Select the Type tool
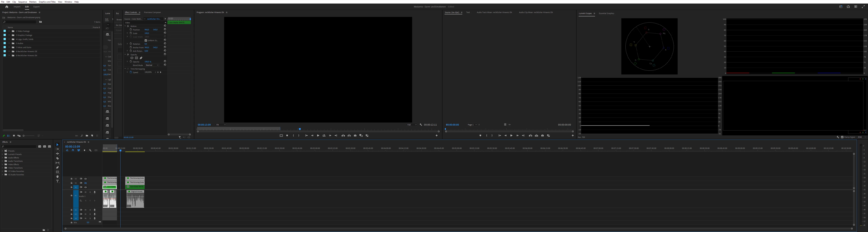Image resolution: width=868 pixels, height=232 pixels. tap(57, 181)
